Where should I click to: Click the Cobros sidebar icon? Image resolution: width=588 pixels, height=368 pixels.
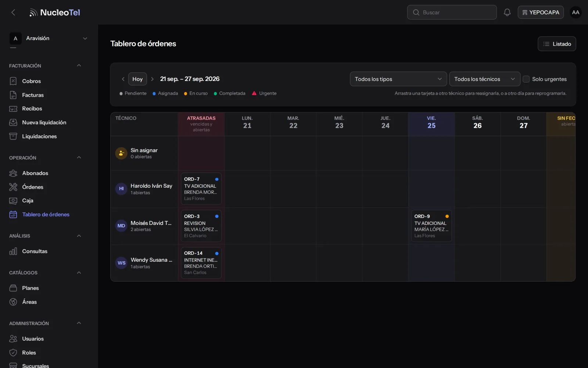point(13,81)
